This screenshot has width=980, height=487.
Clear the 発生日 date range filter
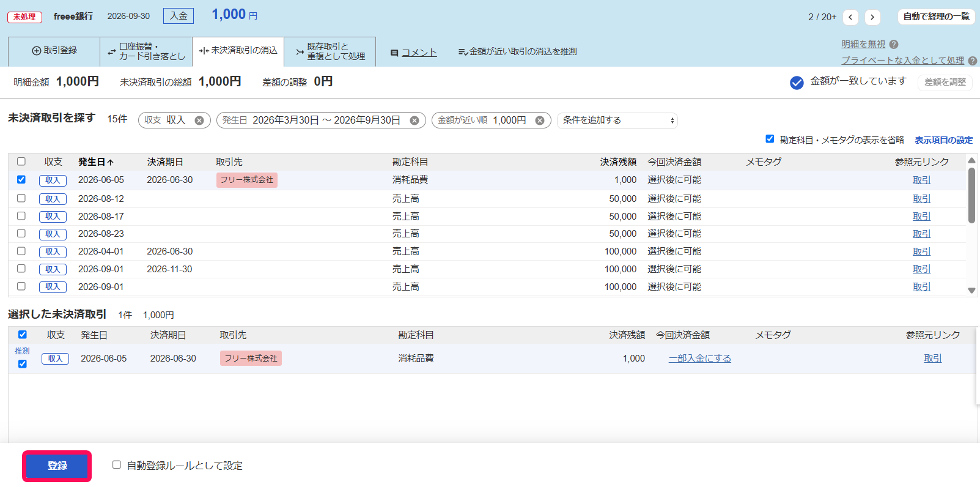click(414, 121)
